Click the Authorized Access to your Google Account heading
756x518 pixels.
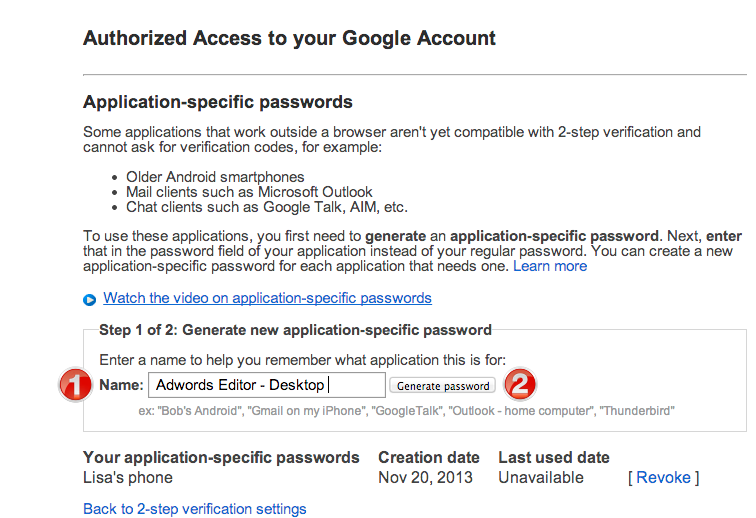coord(289,38)
